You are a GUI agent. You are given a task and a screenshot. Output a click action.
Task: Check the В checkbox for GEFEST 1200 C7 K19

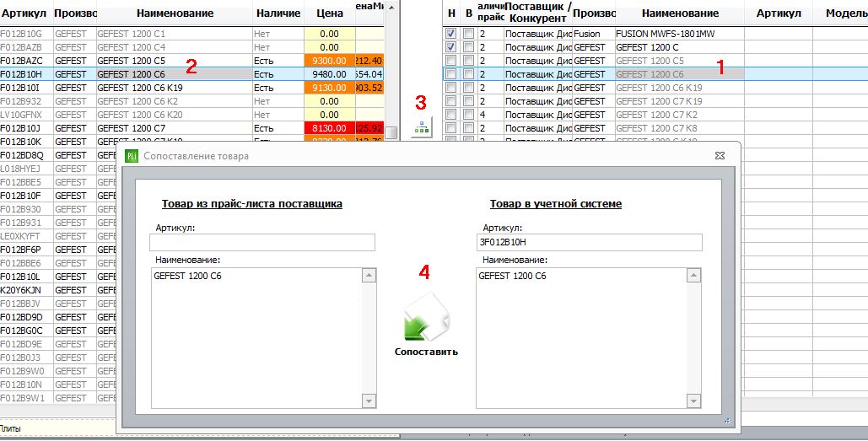coord(469,100)
